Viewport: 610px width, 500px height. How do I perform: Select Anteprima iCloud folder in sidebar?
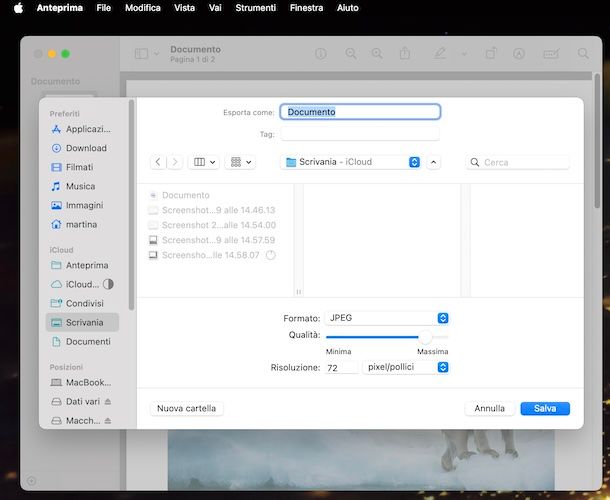(82, 265)
